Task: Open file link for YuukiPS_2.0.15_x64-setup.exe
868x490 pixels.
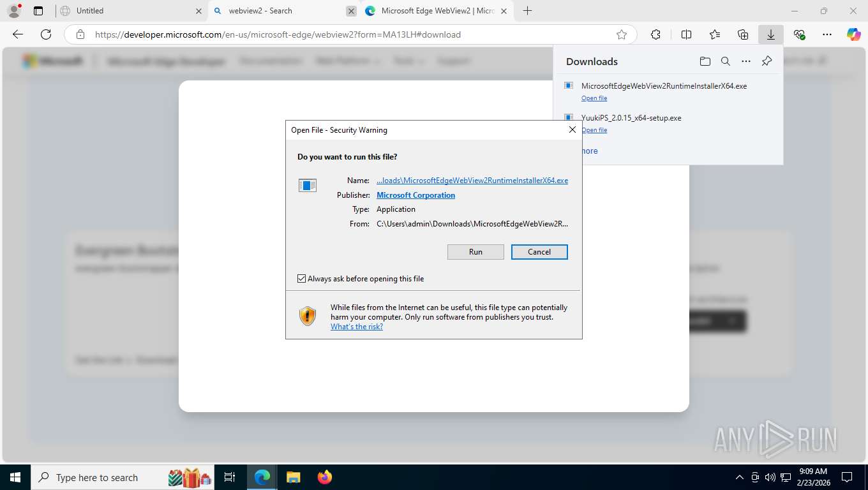Action: pyautogui.click(x=594, y=130)
